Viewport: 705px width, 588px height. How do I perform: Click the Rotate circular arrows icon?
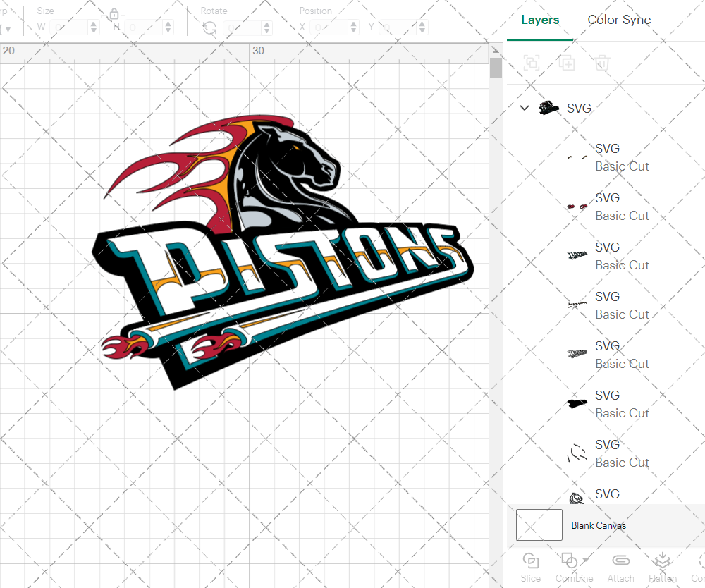[x=209, y=28]
